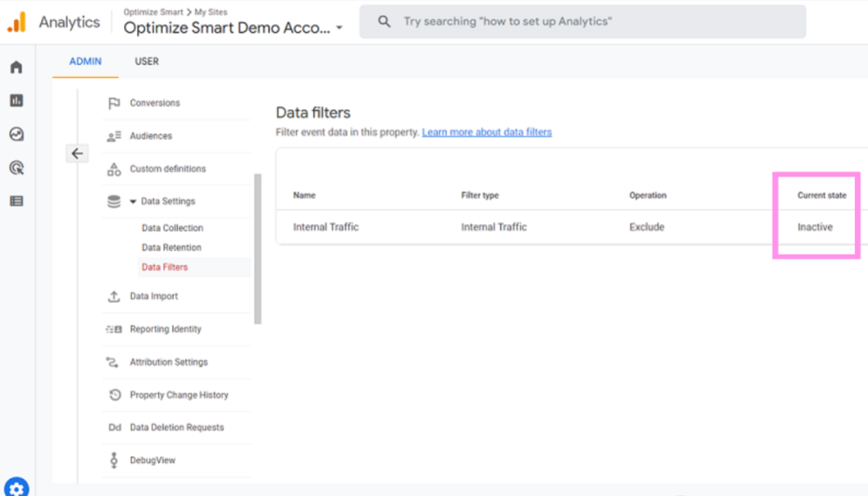Open the Explore icon in left rail

(x=16, y=135)
